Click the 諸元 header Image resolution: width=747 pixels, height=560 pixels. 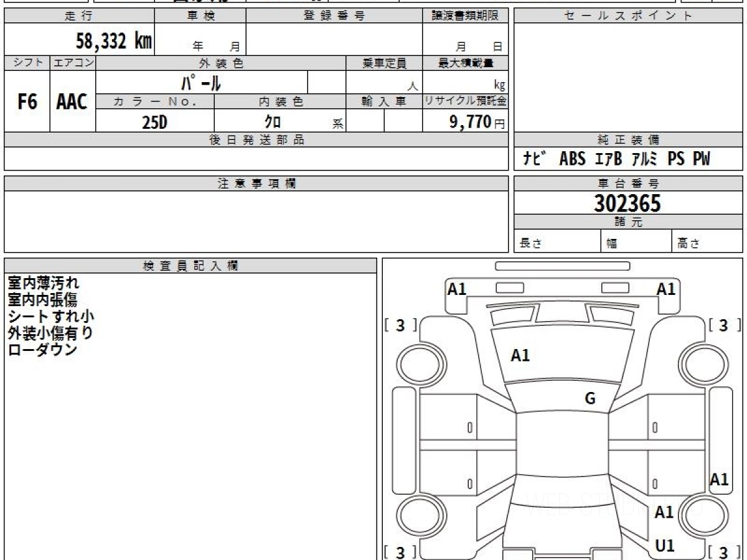pyautogui.click(x=628, y=222)
